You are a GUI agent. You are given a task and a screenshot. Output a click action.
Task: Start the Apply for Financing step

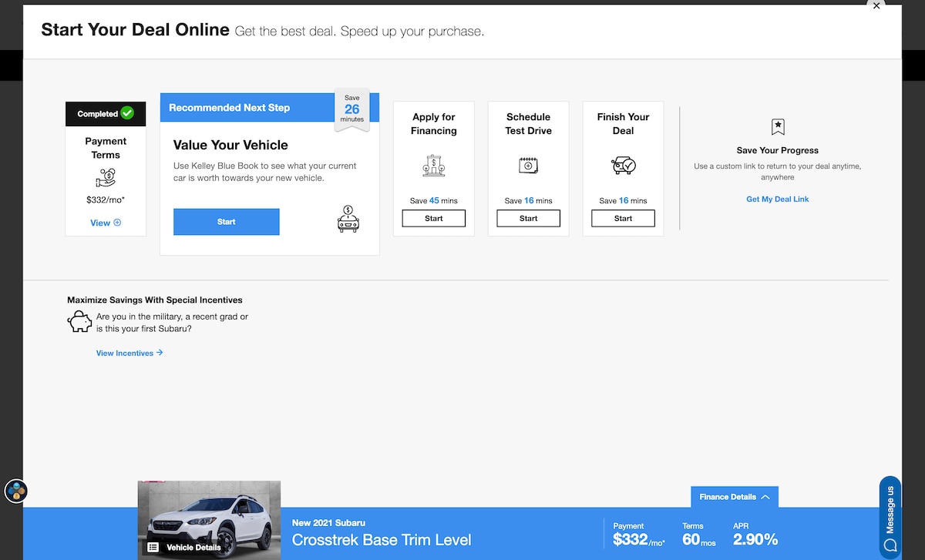coord(433,218)
